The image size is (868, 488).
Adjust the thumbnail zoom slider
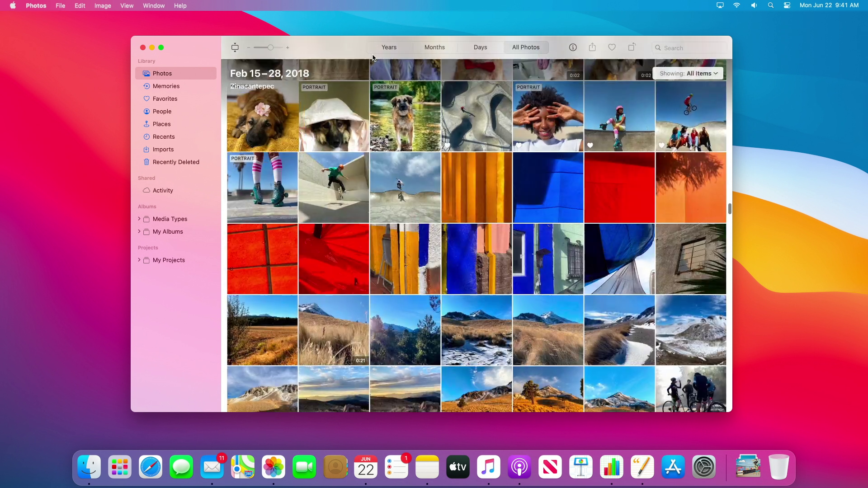(270, 47)
